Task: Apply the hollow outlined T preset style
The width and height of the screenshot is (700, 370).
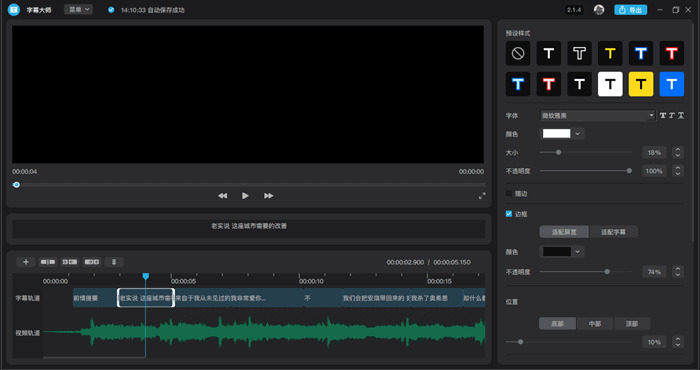Action: pyautogui.click(x=579, y=53)
